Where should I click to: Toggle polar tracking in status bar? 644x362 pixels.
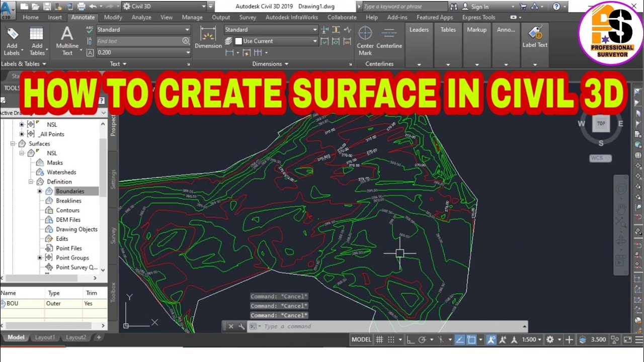pyautogui.click(x=423, y=339)
